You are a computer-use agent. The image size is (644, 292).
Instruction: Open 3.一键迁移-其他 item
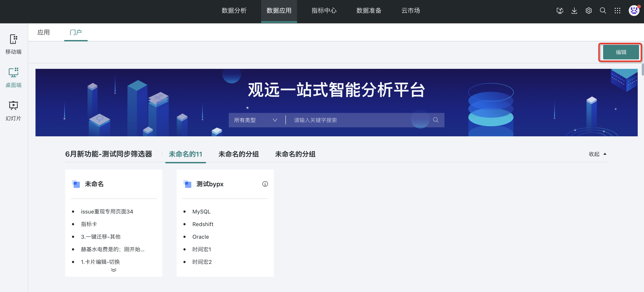(100, 237)
